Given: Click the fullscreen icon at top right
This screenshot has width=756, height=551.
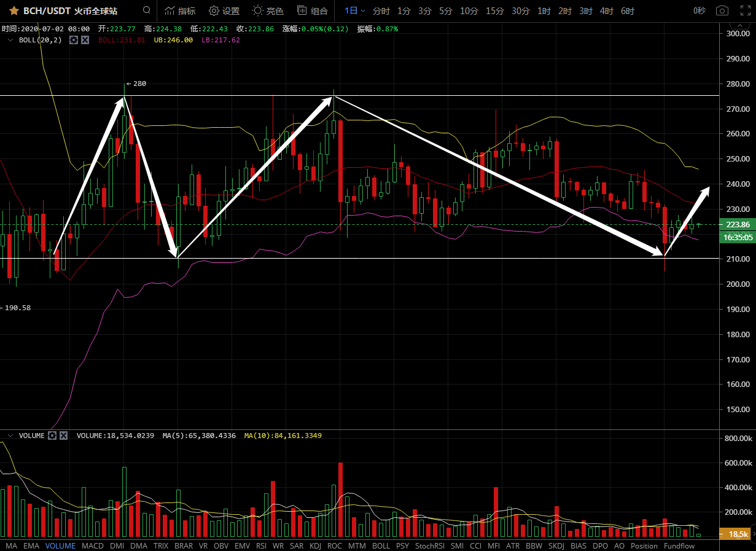Looking at the screenshot, I should 744,11.
